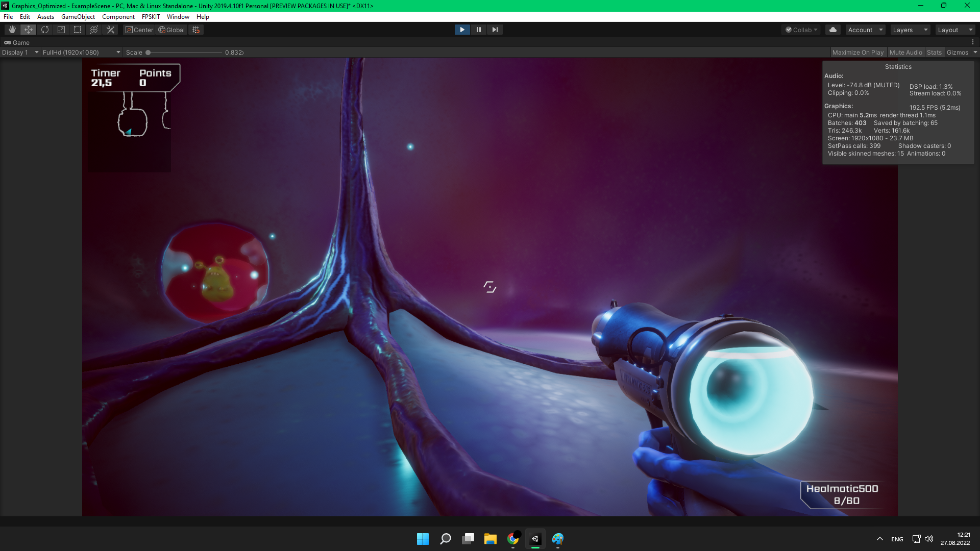Screen dimensions: 980x551
Task: Open Layers dropdown
Action: [x=910, y=30]
